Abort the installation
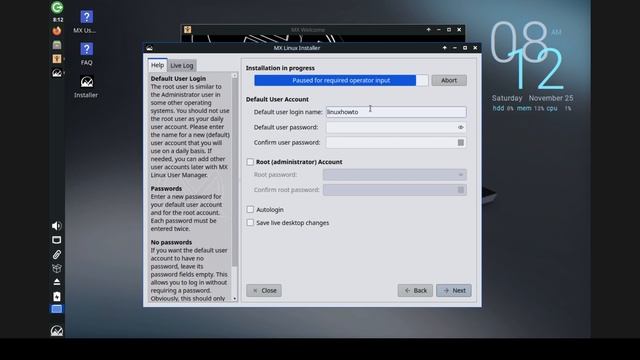The image size is (640, 360). click(x=449, y=80)
